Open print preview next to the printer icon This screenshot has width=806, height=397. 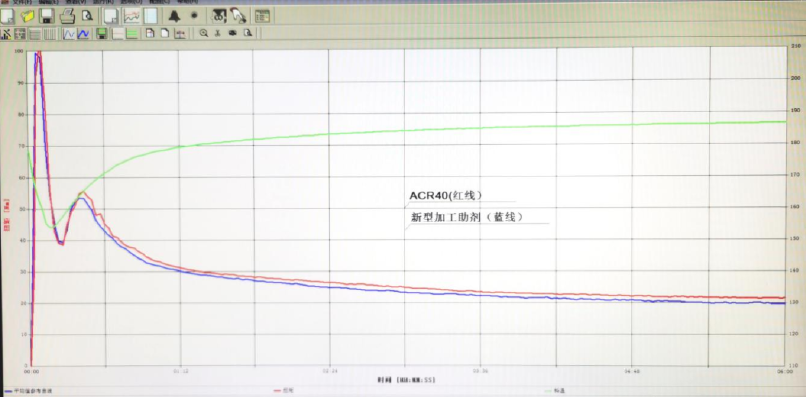pyautogui.click(x=87, y=16)
